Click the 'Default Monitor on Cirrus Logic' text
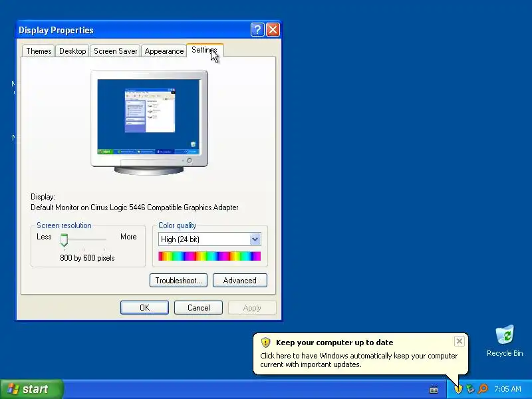Image resolution: width=532 pixels, height=399 pixels. 134,207
